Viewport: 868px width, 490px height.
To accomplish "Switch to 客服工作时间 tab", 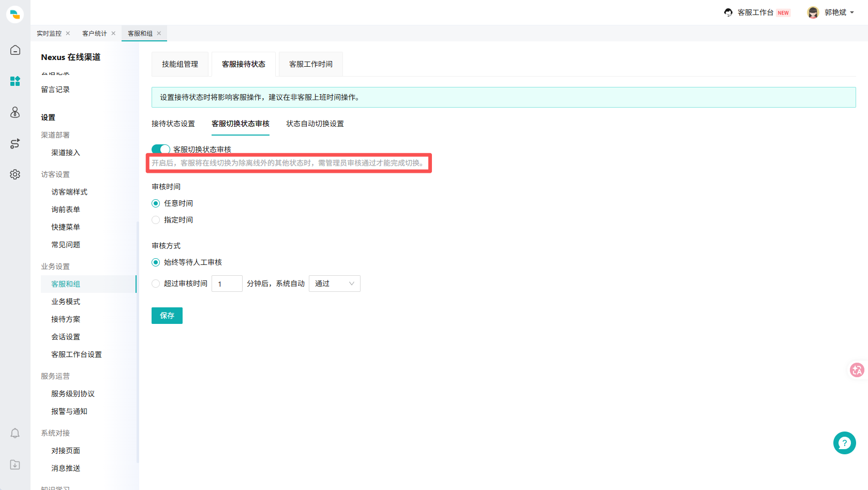I will [x=311, y=64].
